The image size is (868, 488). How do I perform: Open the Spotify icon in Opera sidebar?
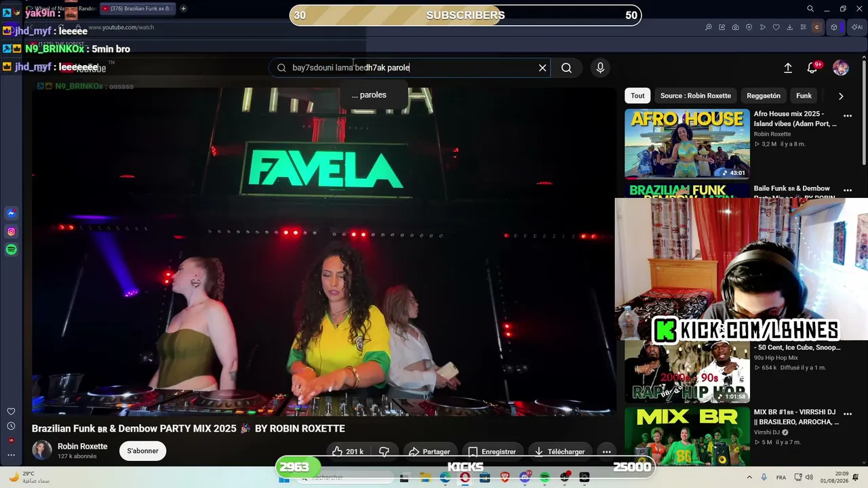pyautogui.click(x=11, y=250)
